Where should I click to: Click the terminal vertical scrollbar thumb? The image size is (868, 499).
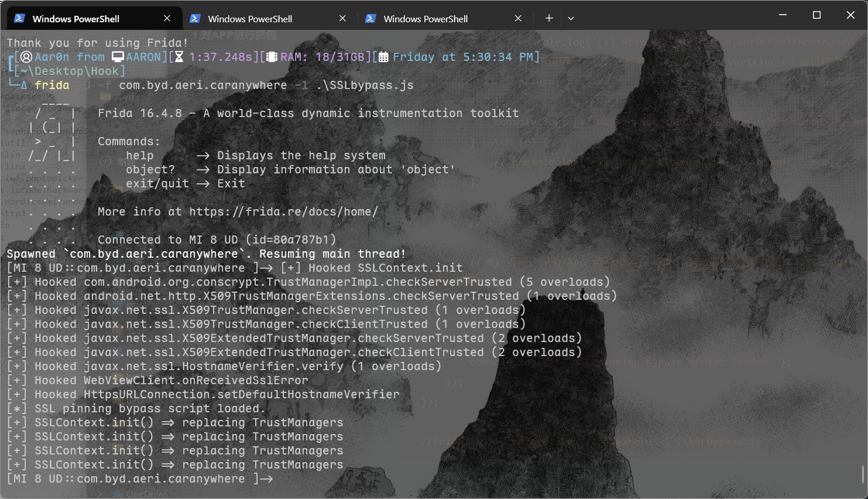click(863, 473)
